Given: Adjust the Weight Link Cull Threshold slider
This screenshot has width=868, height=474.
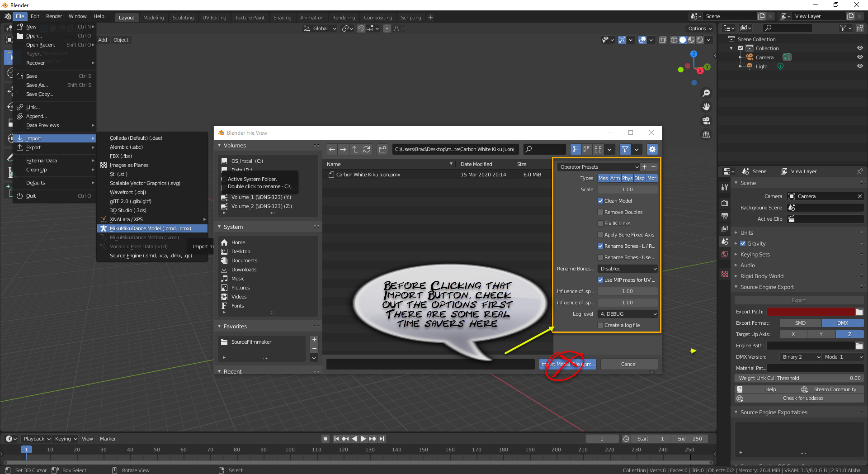Looking at the screenshot, I should (x=799, y=378).
